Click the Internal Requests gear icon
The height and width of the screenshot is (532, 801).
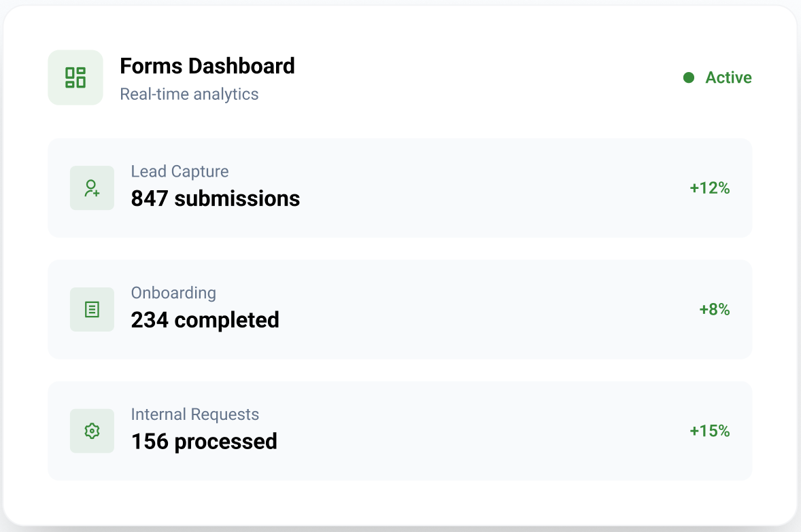coord(92,431)
